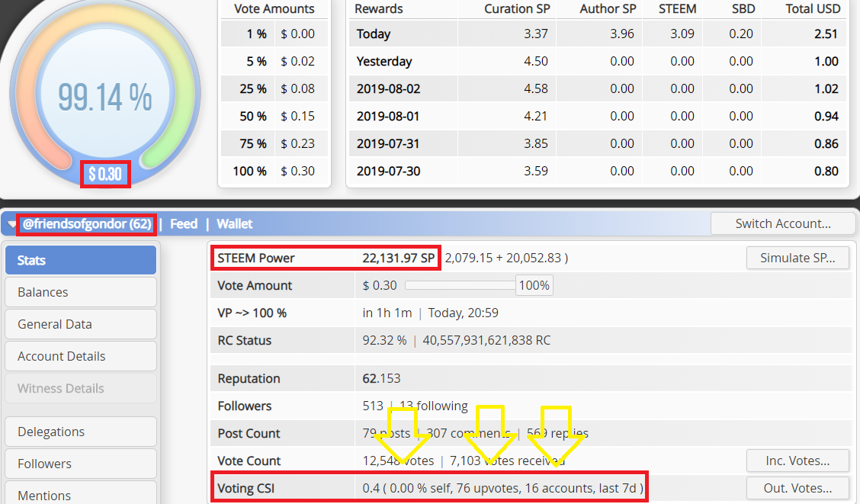
Task: Click the Rewards table header
Action: (378, 9)
